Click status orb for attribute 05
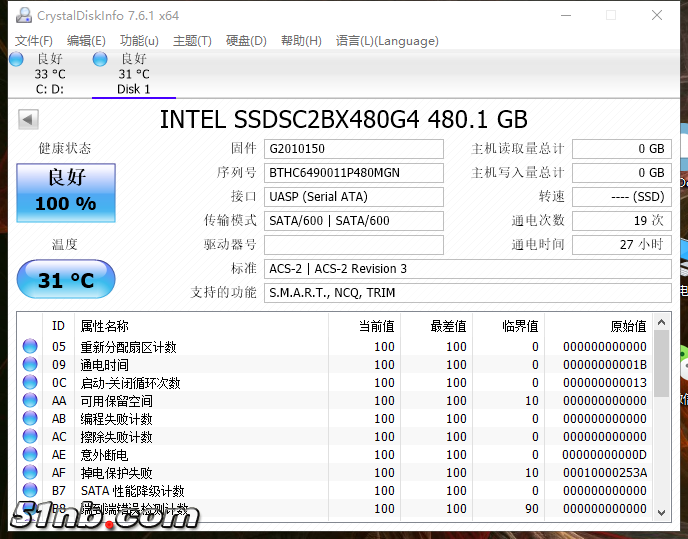 point(30,347)
